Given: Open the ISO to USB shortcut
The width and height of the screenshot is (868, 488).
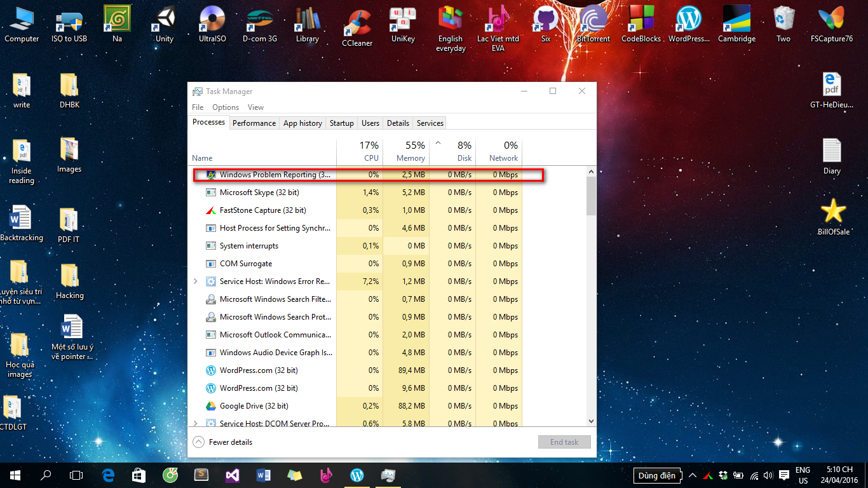Looking at the screenshot, I should [x=69, y=24].
